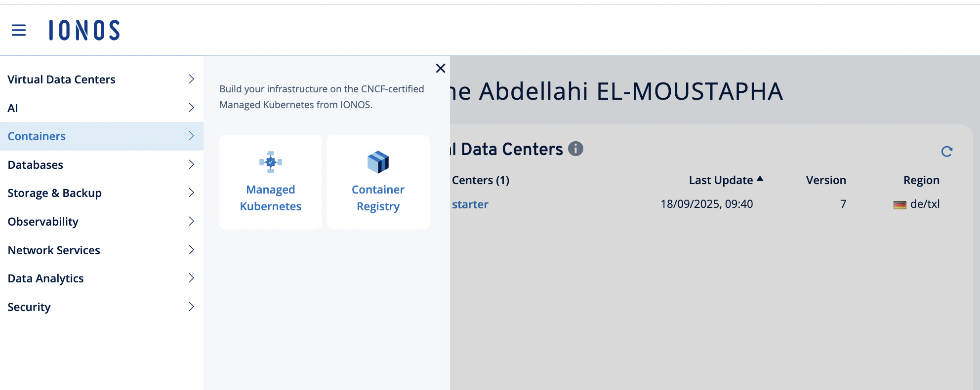
Task: Select the Storage & Backup entry
Action: pyautogui.click(x=54, y=193)
